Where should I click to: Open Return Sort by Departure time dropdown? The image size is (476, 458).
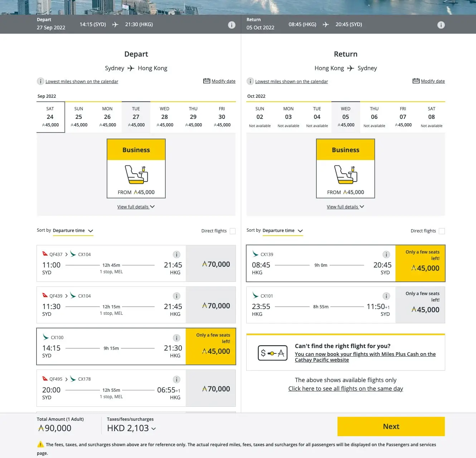[283, 231]
